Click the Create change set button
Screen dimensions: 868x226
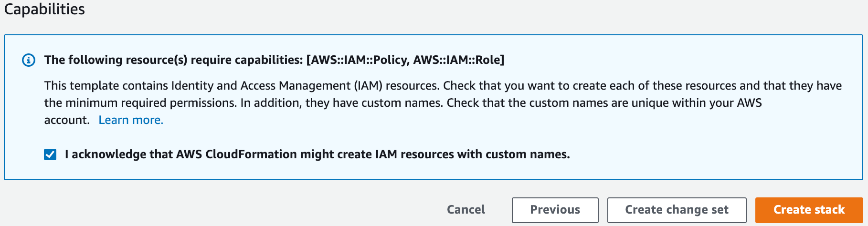pos(677,210)
